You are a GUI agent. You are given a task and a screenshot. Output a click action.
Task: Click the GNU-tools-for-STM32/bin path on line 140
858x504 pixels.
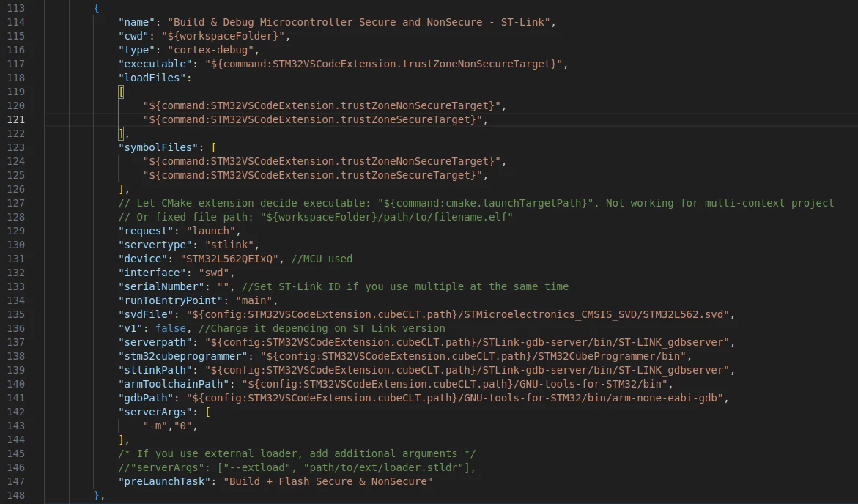(x=455, y=384)
